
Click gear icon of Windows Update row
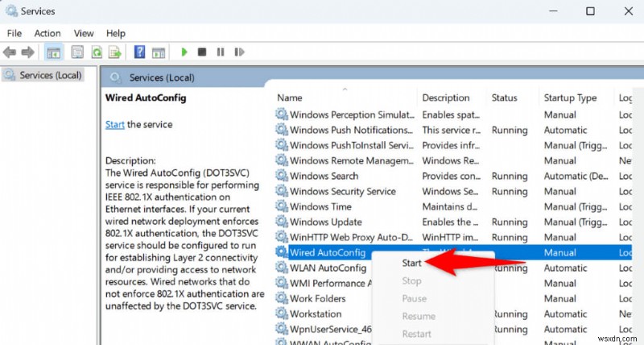[281, 222]
